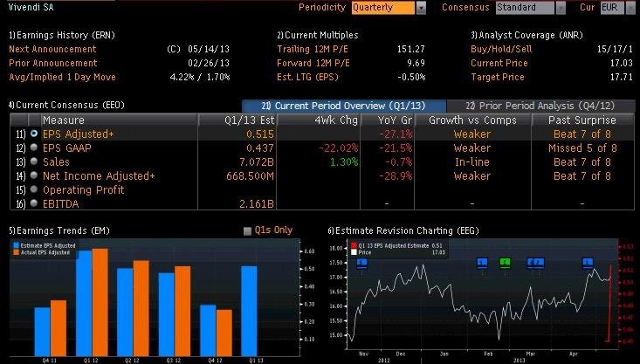The image size is (640, 364).
Task: Click the Vivendi SA company name
Action: pyautogui.click(x=31, y=7)
